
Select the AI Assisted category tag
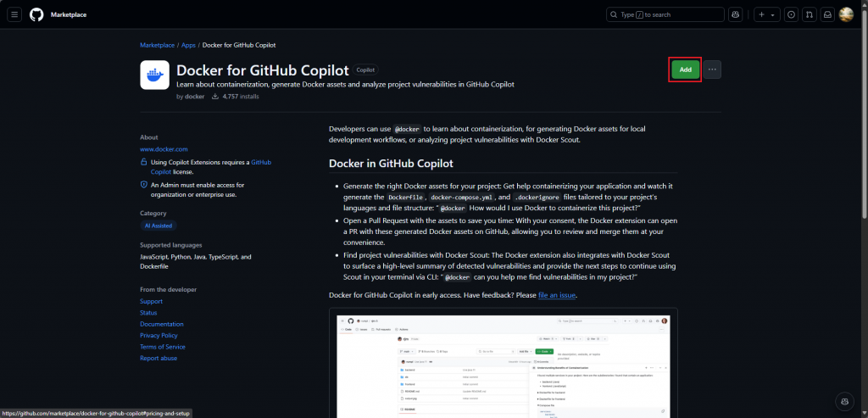coord(159,226)
